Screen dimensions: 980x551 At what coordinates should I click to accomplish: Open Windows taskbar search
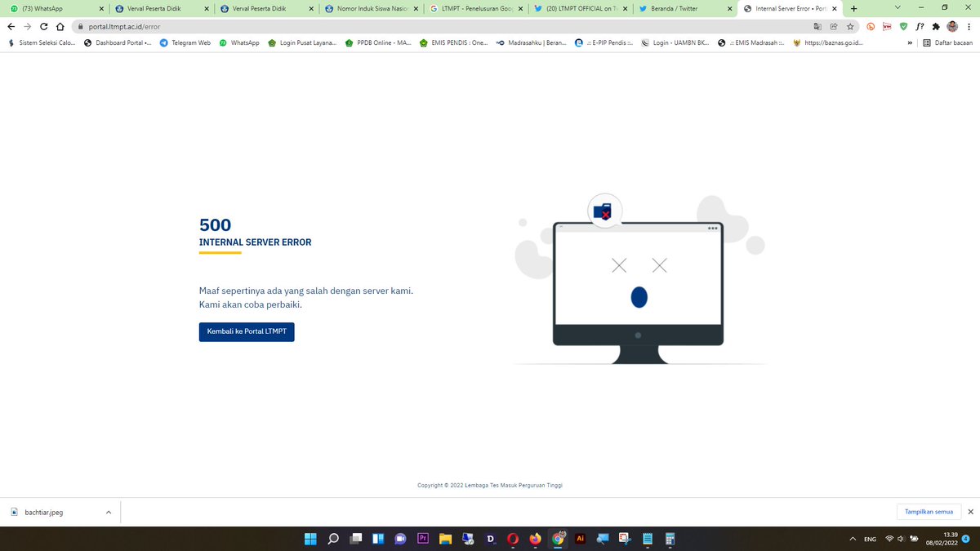333,539
